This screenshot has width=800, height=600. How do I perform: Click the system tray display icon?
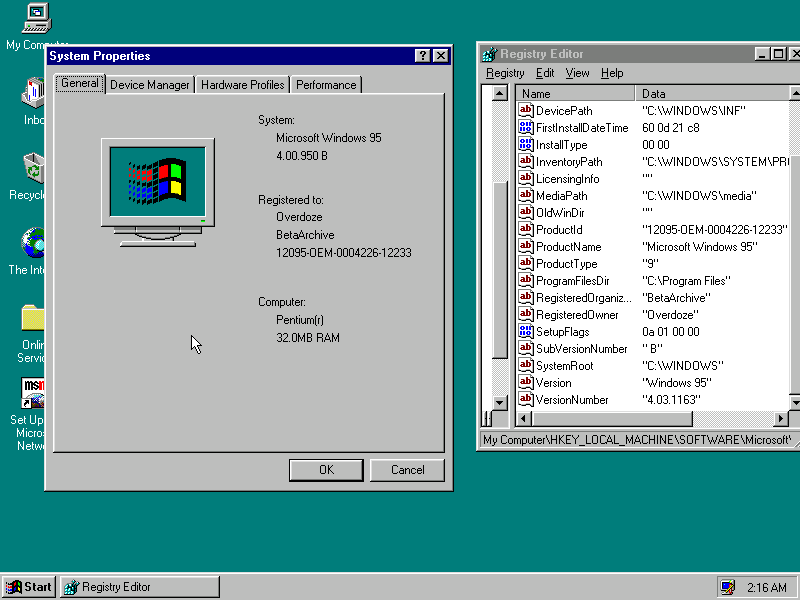tap(727, 587)
